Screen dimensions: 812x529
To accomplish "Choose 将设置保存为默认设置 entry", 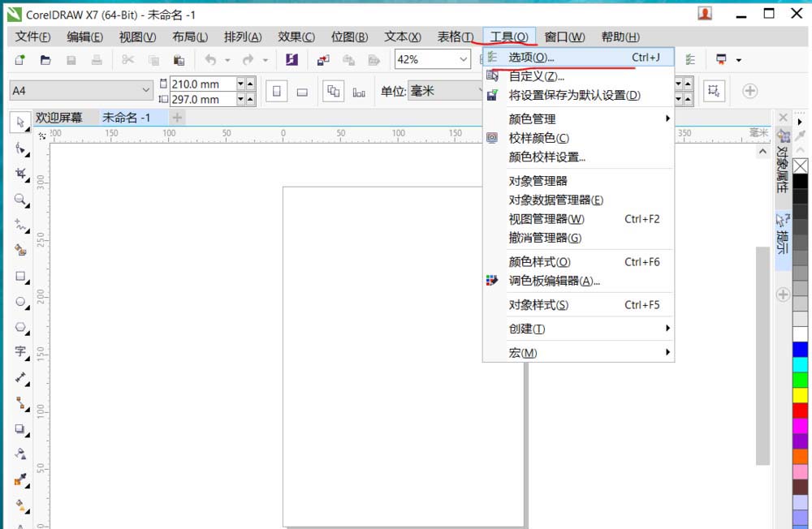I will coord(578,95).
